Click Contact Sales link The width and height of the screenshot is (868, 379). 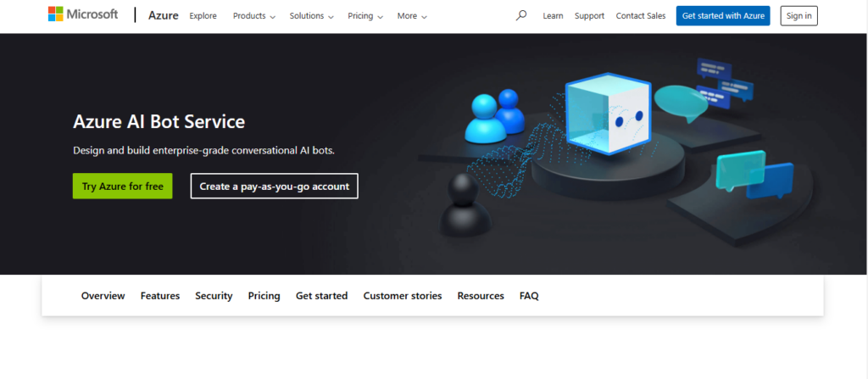[x=641, y=16]
